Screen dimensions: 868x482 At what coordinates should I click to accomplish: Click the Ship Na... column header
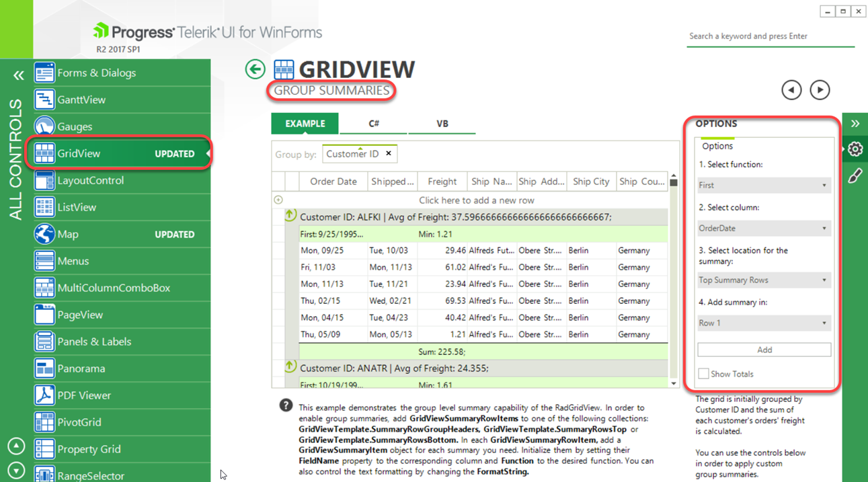coord(491,182)
